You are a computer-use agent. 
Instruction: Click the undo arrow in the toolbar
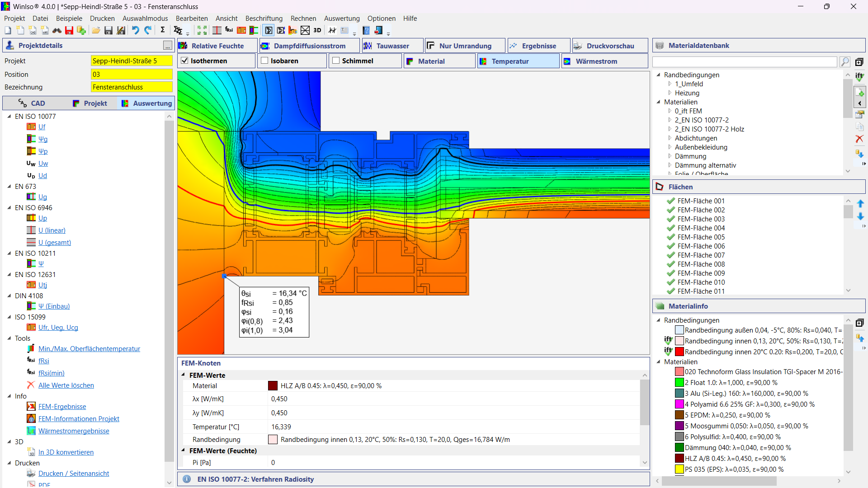(135, 30)
